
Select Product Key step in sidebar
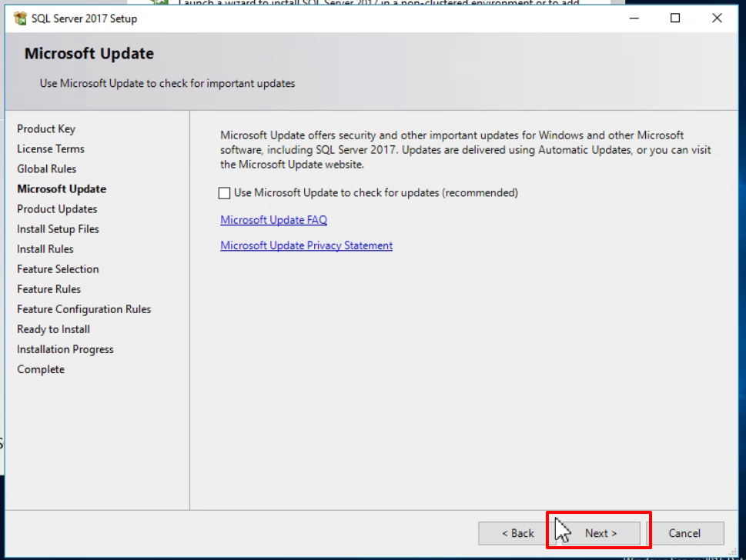pos(46,128)
